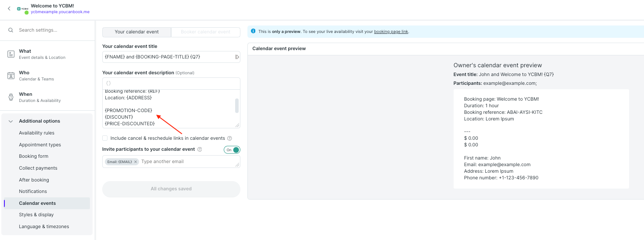Open Language & timezones settings
Screen dimensions: 644x240
click(x=44, y=226)
